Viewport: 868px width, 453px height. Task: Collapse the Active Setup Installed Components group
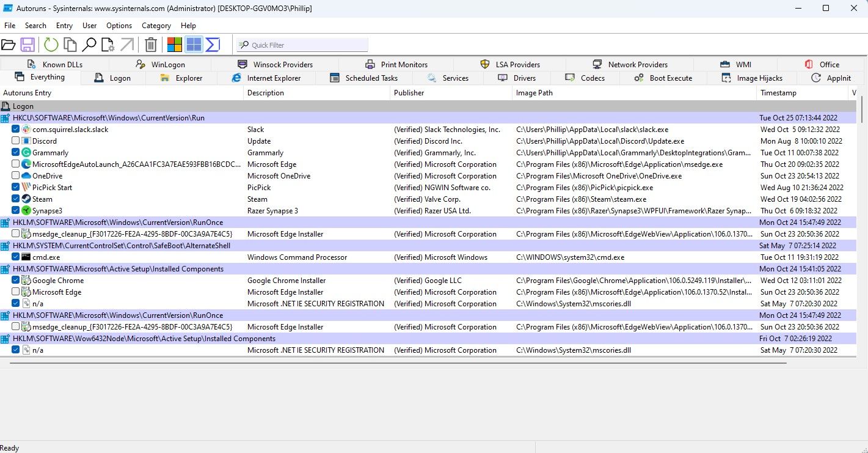6,268
